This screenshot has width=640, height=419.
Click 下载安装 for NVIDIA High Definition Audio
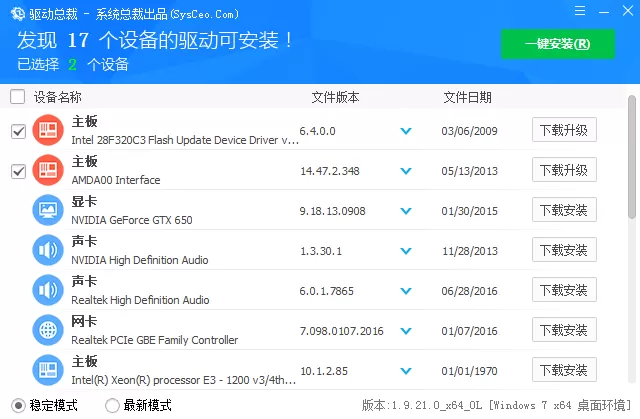click(x=564, y=250)
